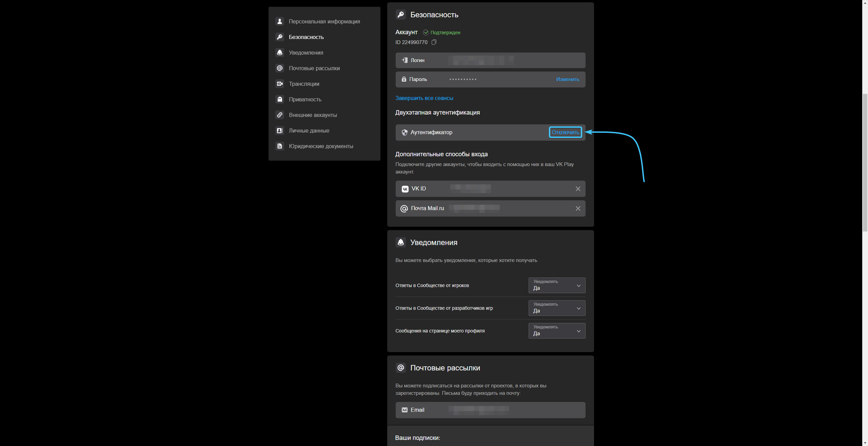Screen dimensions: 868x446
Task: Click the camera icon beside Трансляции
Action: pos(280,84)
